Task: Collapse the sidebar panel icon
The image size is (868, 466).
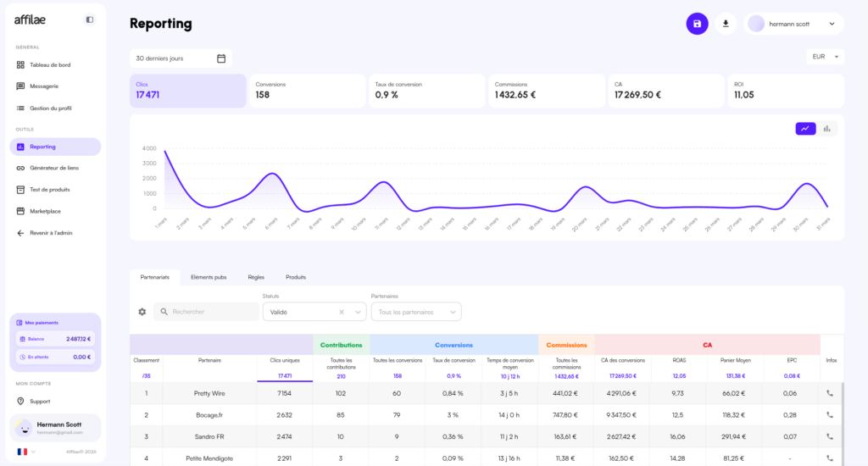Action: point(90,19)
